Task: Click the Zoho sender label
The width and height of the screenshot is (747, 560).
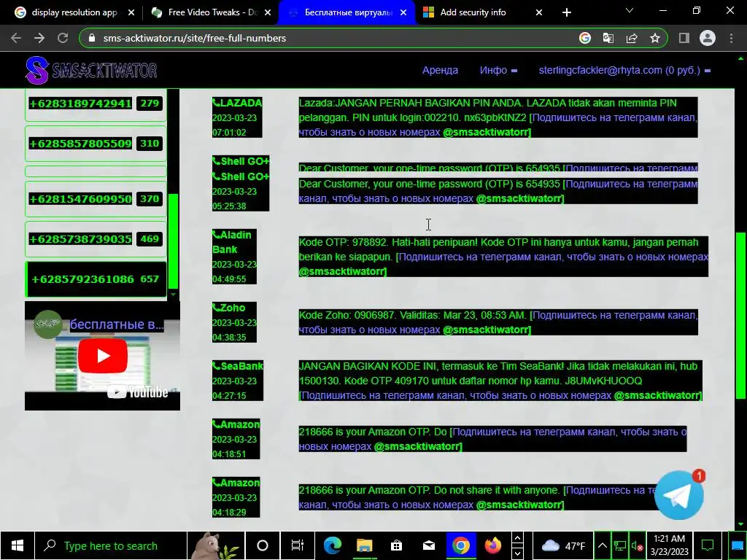Action: tap(229, 308)
